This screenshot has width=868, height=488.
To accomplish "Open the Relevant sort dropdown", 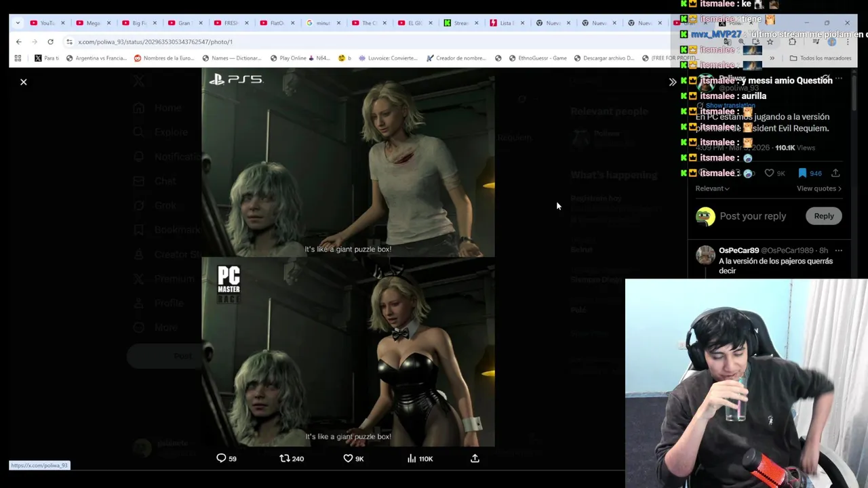I will point(712,188).
